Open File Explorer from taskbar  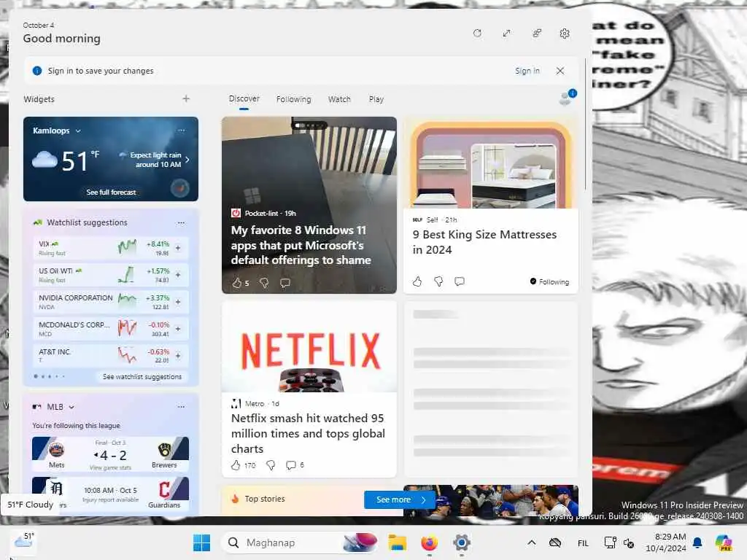click(397, 542)
